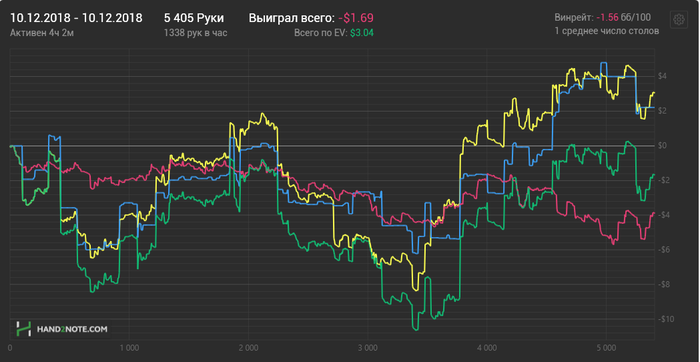Click the 5 000 x-axis label
The height and width of the screenshot is (362, 700).
pos(606,347)
